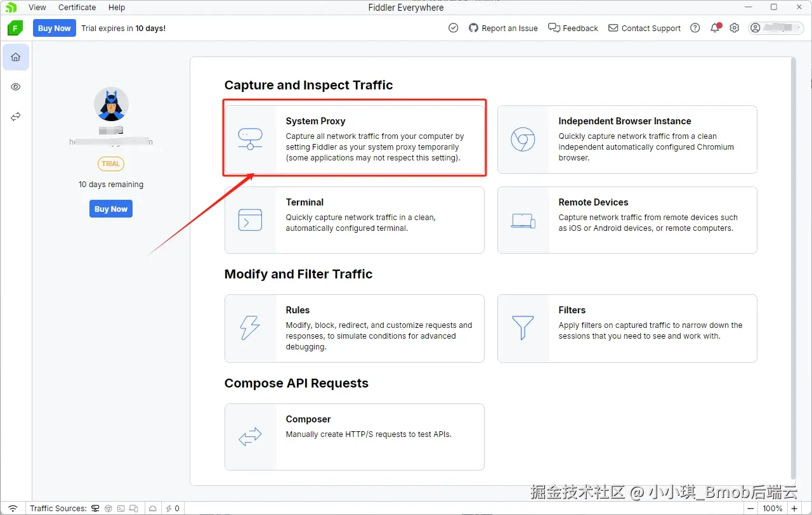Click the network connection wifi icon in status bar
This screenshot has height=515, width=812.
[13, 508]
